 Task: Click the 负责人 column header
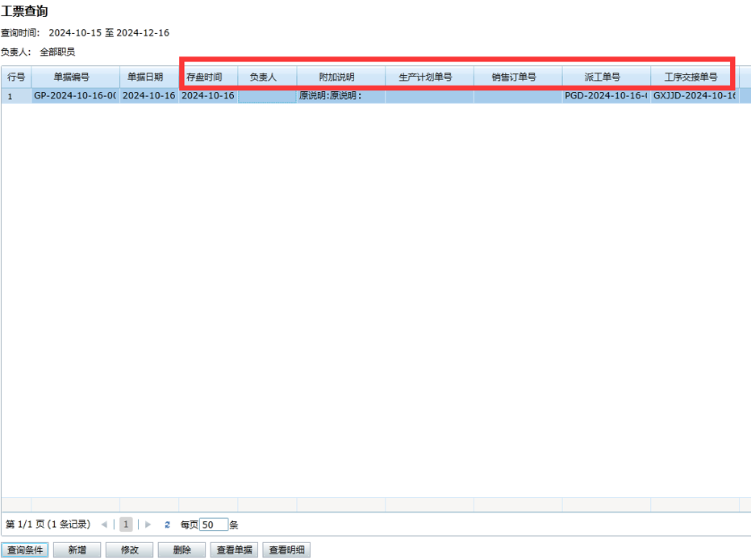tap(263, 77)
